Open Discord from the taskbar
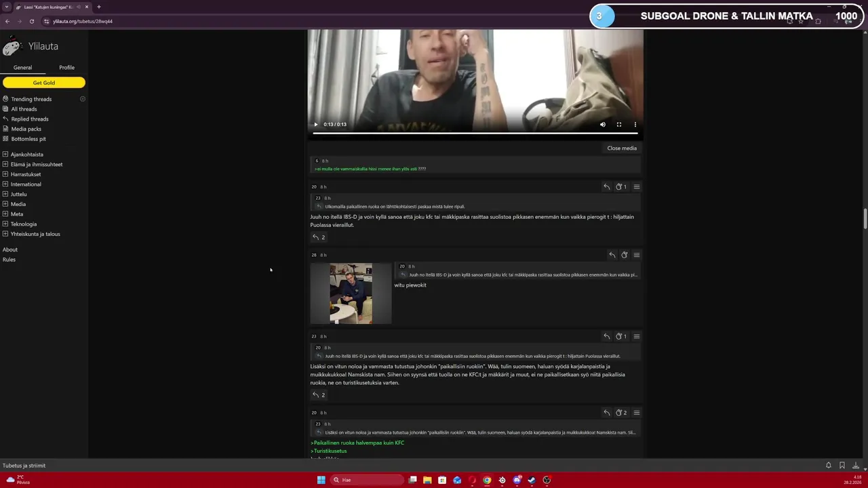Screen dimensions: 868x488 pos(517,480)
